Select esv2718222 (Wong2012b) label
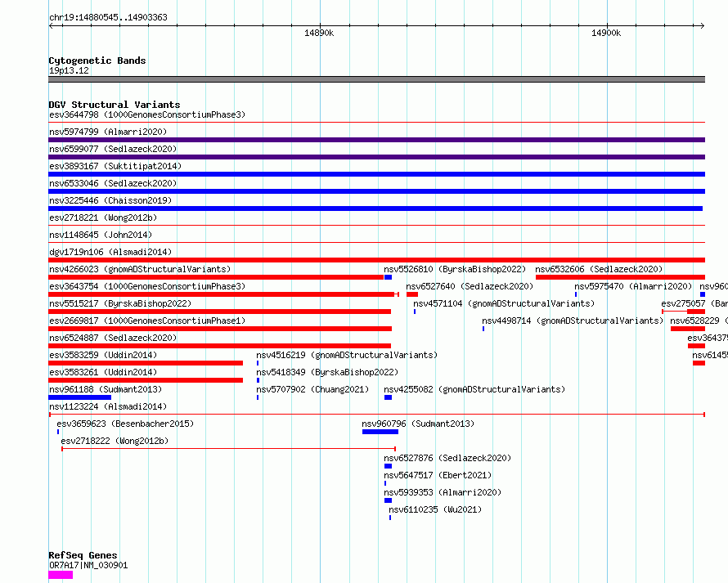The image size is (728, 583). (115, 441)
